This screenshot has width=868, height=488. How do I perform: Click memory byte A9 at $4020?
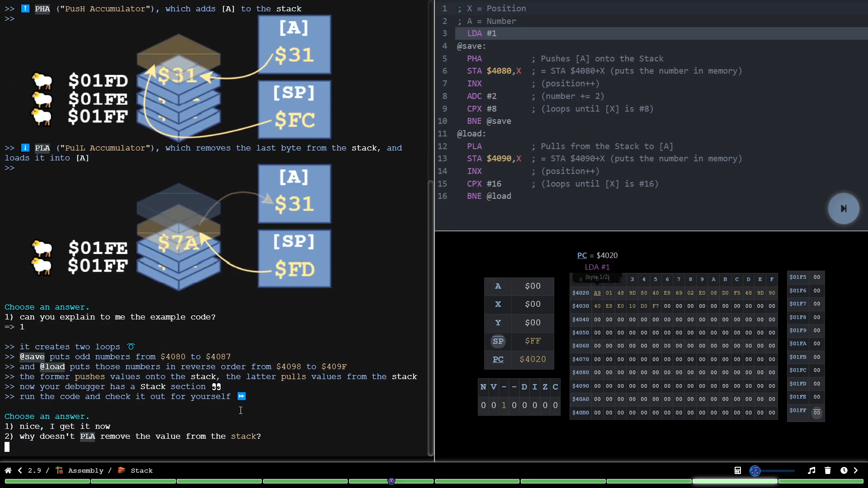click(x=597, y=293)
